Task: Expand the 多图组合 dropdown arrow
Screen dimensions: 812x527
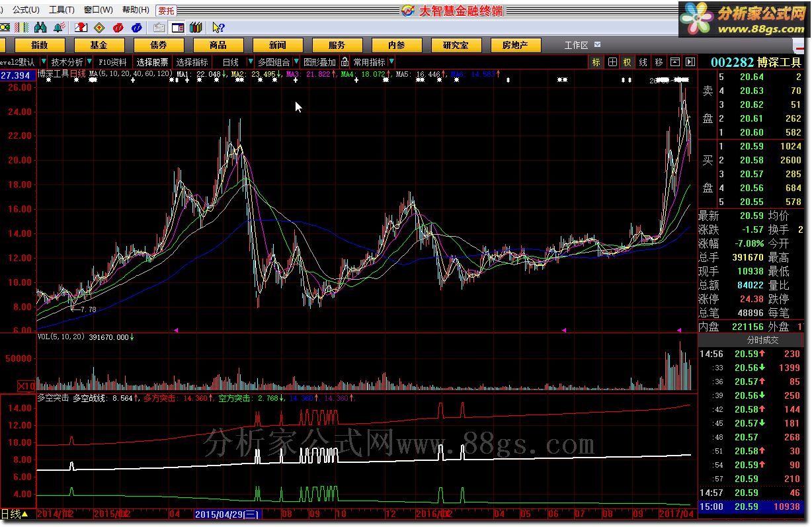Action: [295, 62]
